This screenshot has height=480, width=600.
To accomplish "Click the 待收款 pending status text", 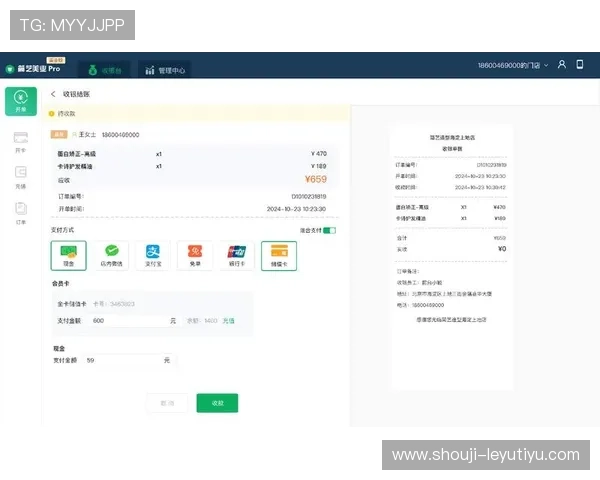I will [67, 114].
